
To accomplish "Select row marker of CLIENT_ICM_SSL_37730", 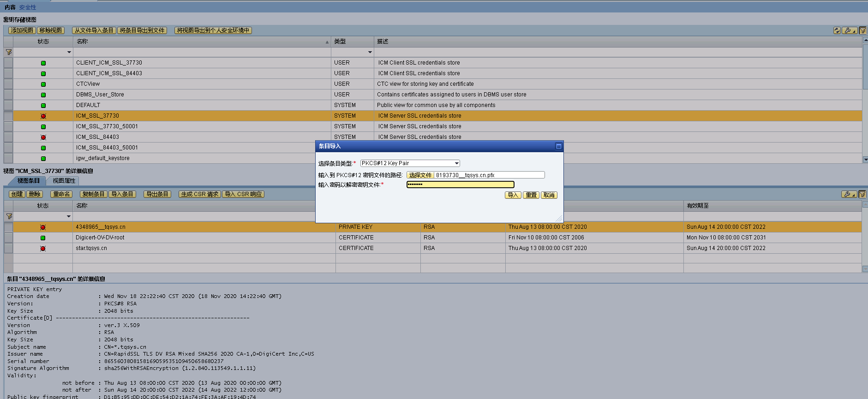I will coord(8,63).
